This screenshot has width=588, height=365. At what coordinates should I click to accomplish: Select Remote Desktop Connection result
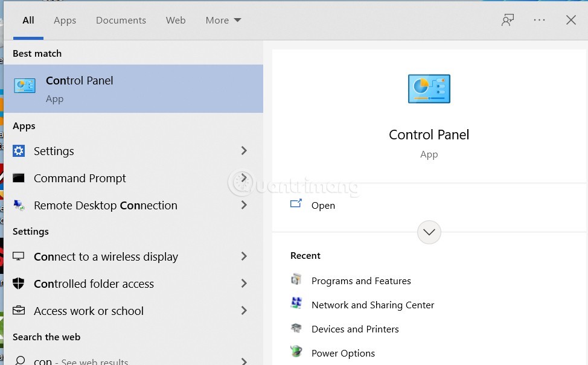click(x=133, y=205)
